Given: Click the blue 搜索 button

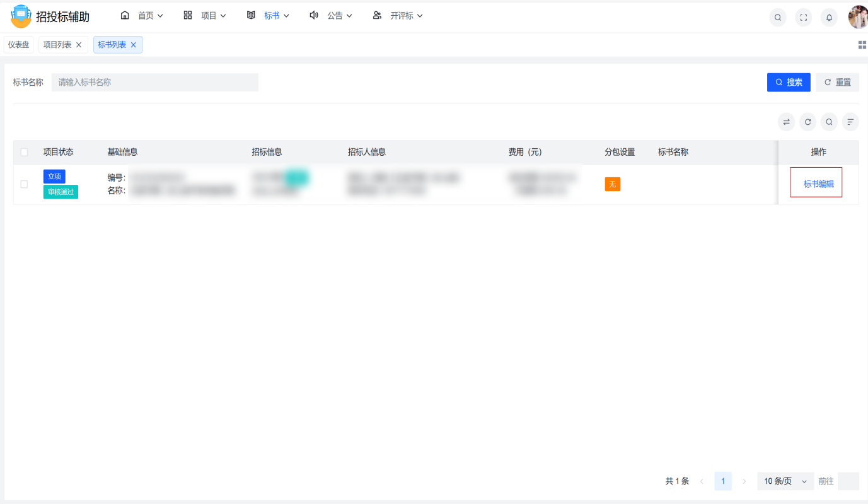Looking at the screenshot, I should (x=789, y=82).
